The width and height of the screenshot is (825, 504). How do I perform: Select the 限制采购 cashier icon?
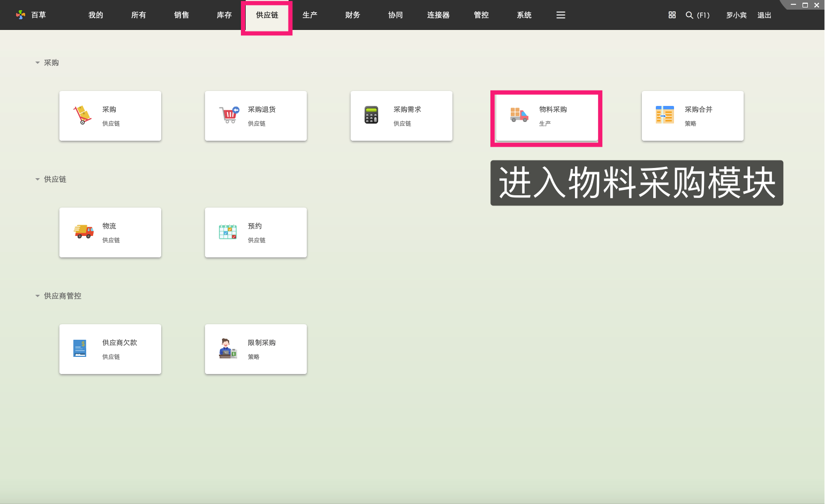point(227,348)
